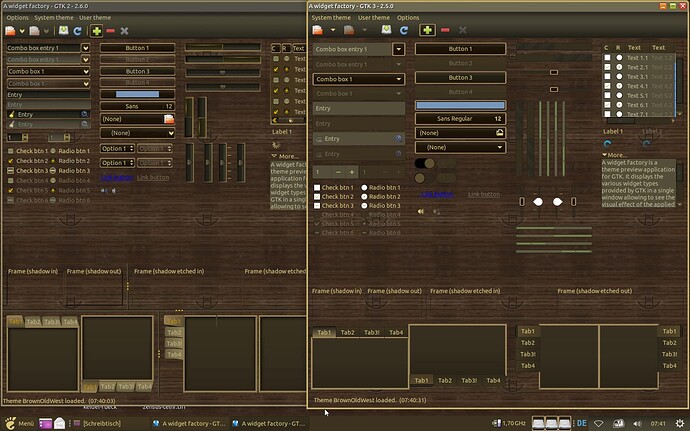Click the save/download icon in GTK 2 toolbar

pos(63,30)
